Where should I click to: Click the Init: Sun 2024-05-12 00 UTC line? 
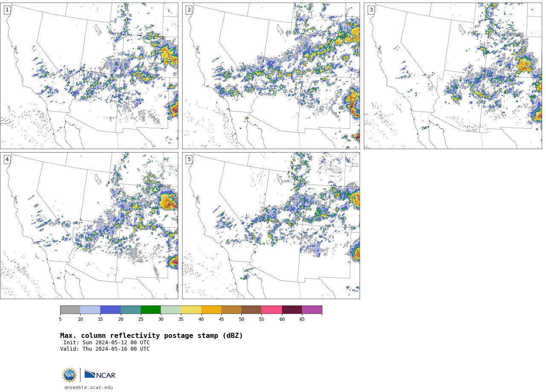tap(106, 343)
